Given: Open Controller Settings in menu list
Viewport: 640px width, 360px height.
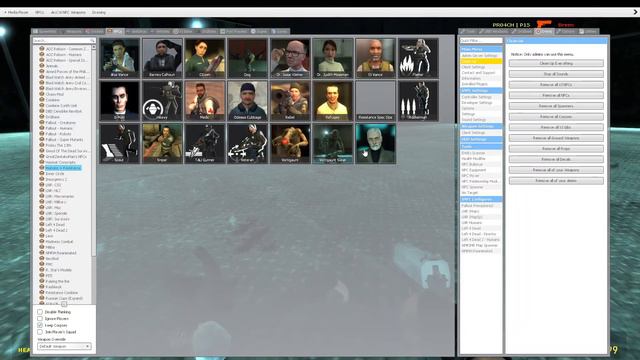Looking at the screenshot, I should (481, 97).
